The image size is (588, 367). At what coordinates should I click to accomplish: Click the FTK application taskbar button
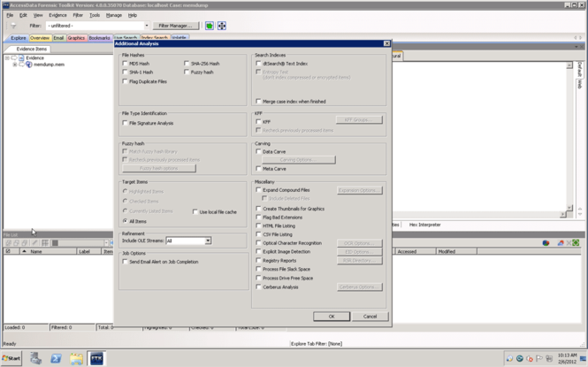click(x=96, y=358)
